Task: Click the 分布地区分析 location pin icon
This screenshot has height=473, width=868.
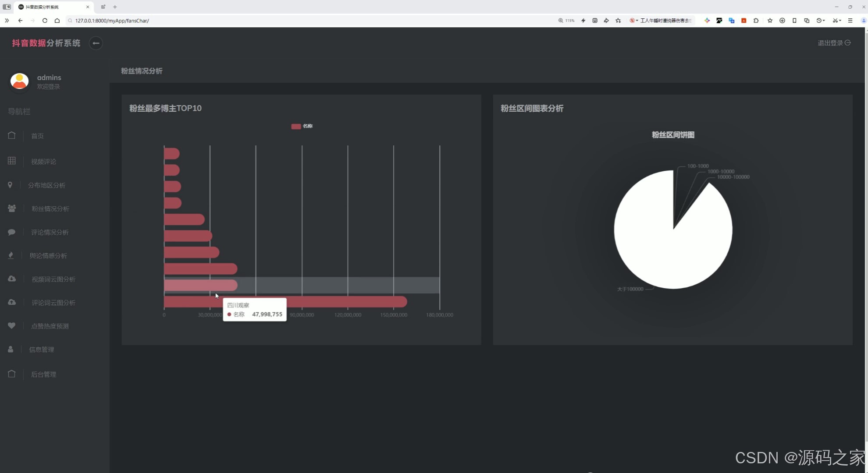Action: (10, 185)
